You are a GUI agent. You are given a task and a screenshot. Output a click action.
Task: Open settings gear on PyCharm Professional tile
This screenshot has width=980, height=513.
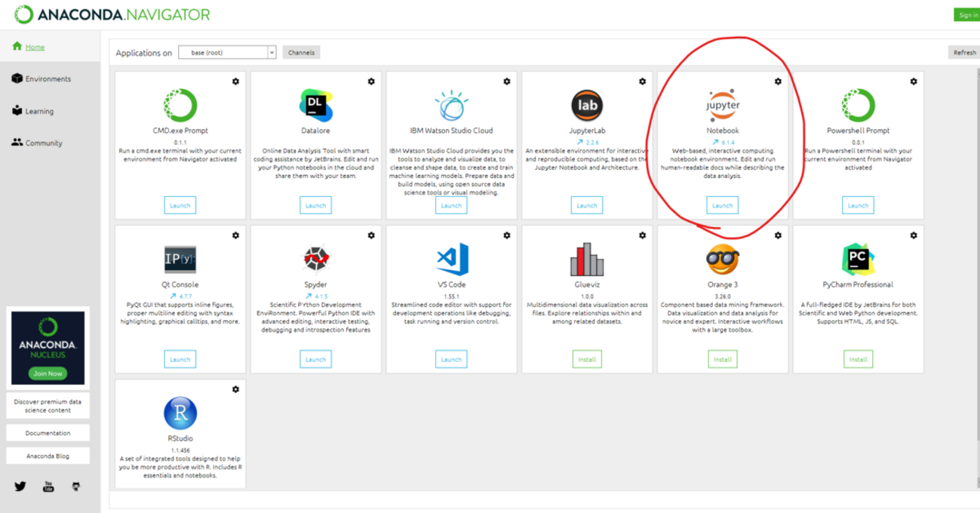coord(914,235)
